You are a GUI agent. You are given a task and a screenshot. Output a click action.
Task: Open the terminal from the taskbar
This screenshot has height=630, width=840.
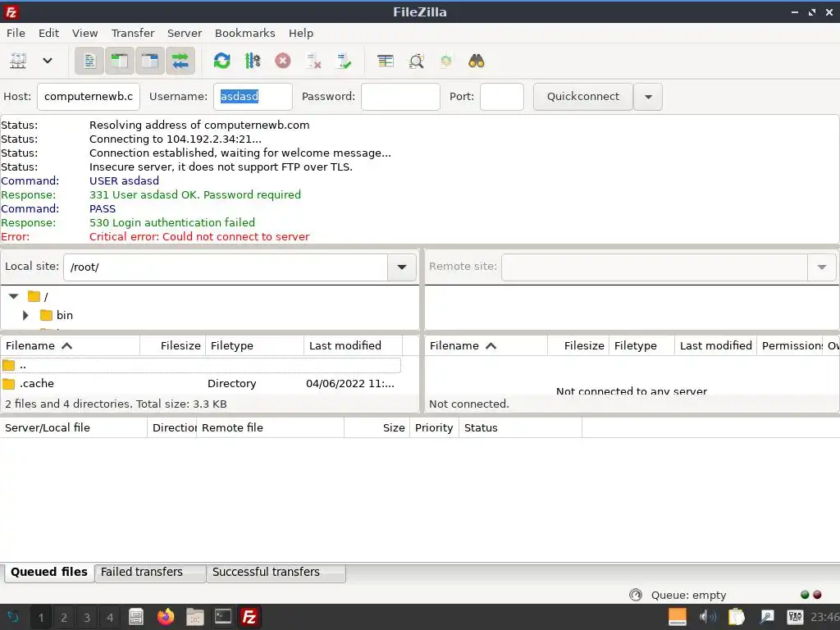(223, 617)
